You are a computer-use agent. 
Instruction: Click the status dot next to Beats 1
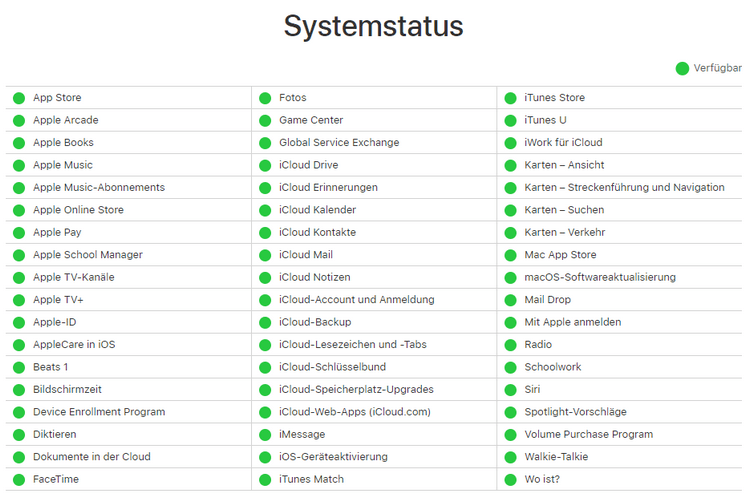tap(19, 368)
